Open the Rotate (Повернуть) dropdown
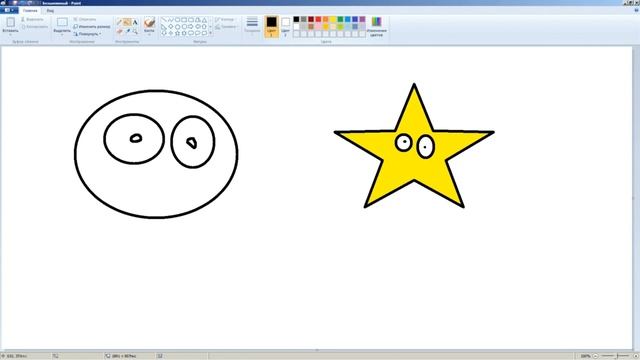This screenshot has height=360, width=640. coord(87,34)
